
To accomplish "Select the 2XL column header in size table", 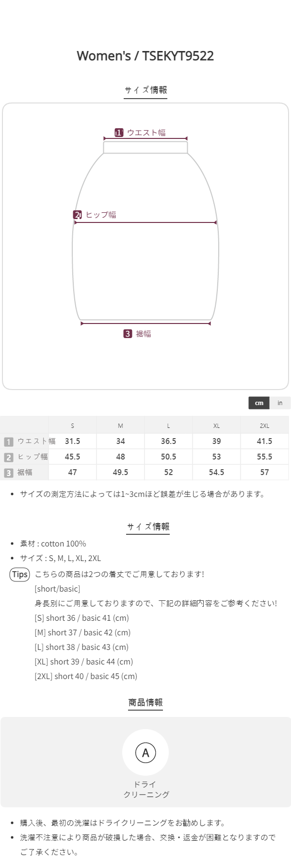I will coord(264,426).
